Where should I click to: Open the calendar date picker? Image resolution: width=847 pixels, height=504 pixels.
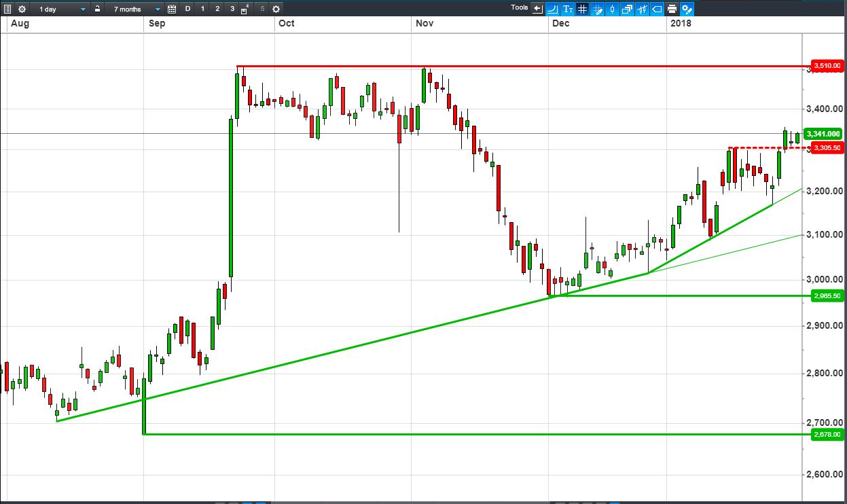pyautogui.click(x=171, y=9)
